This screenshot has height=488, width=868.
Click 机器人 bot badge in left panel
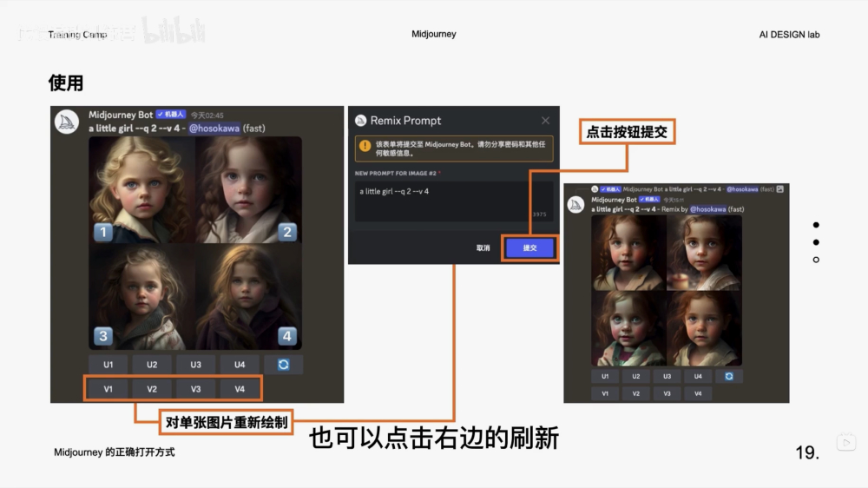(170, 114)
